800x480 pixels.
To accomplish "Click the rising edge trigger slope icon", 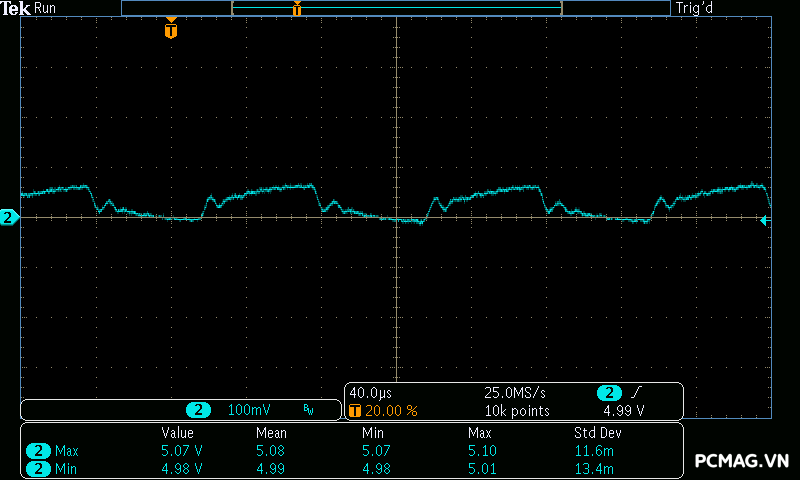I will click(x=638, y=393).
